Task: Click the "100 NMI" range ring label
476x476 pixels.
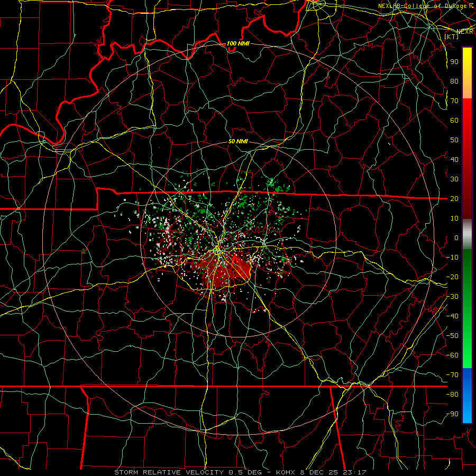Action: [x=238, y=43]
